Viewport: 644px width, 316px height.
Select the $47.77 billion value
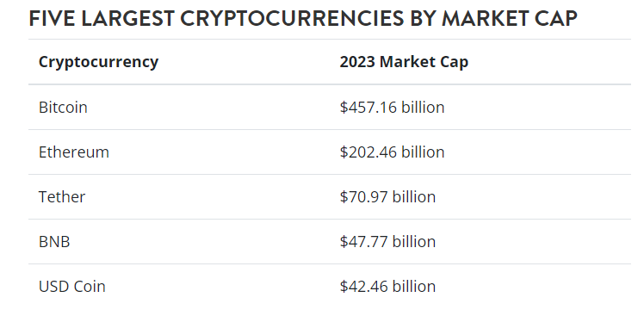click(387, 241)
